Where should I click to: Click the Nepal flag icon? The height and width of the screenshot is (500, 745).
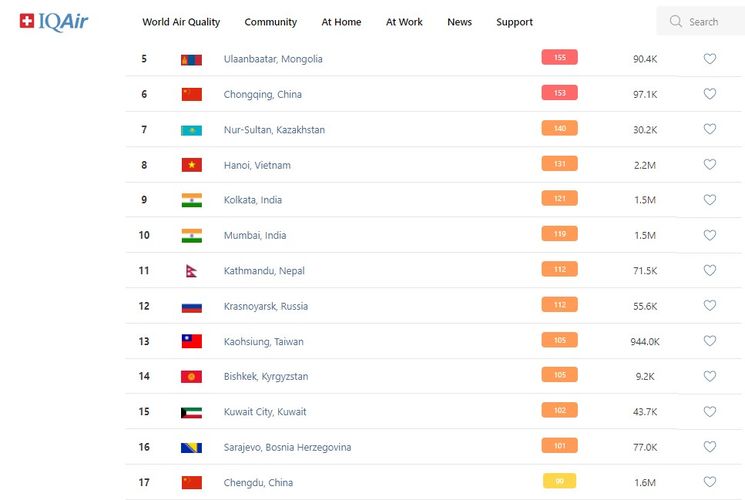click(191, 271)
